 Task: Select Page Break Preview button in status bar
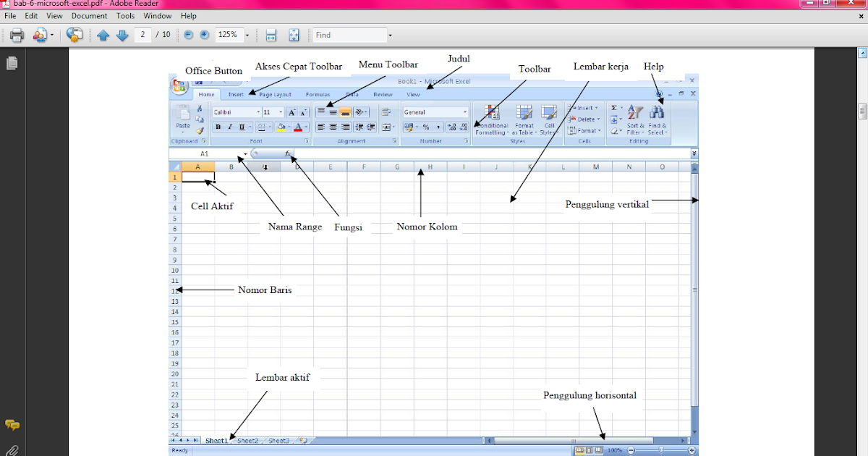pyautogui.click(x=598, y=450)
